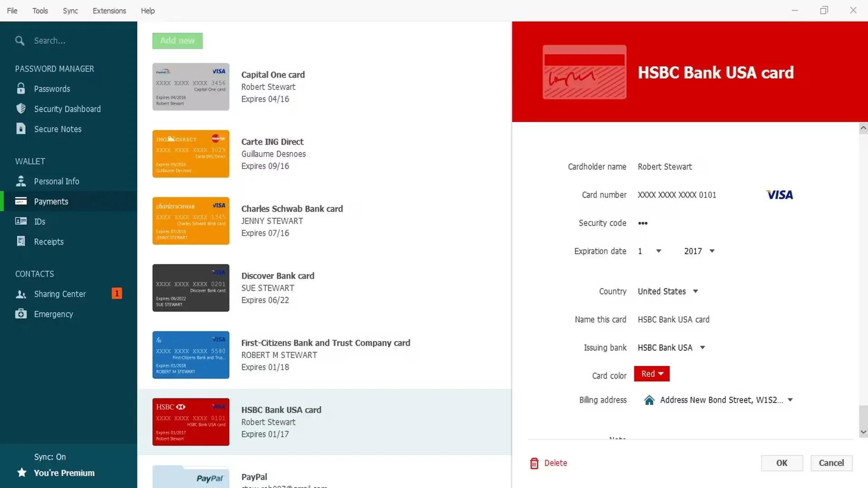Open expiration year 2017 dropdown
The image size is (868, 488).
(699, 251)
